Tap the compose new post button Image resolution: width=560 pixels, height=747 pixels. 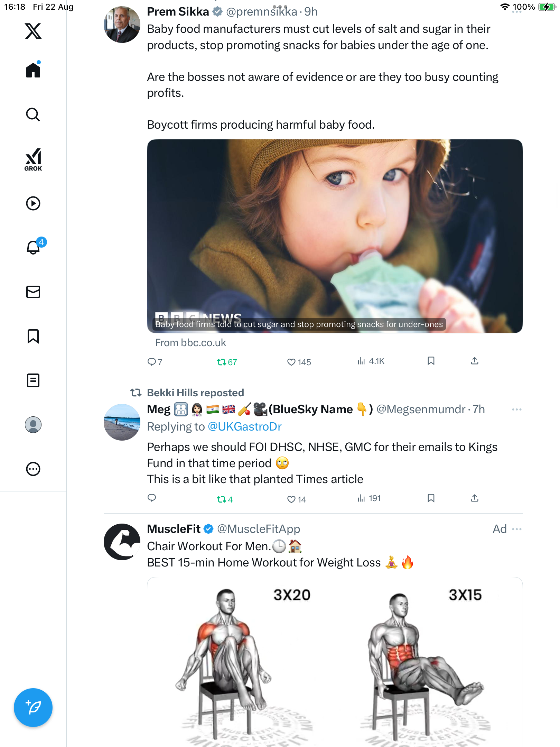click(33, 708)
